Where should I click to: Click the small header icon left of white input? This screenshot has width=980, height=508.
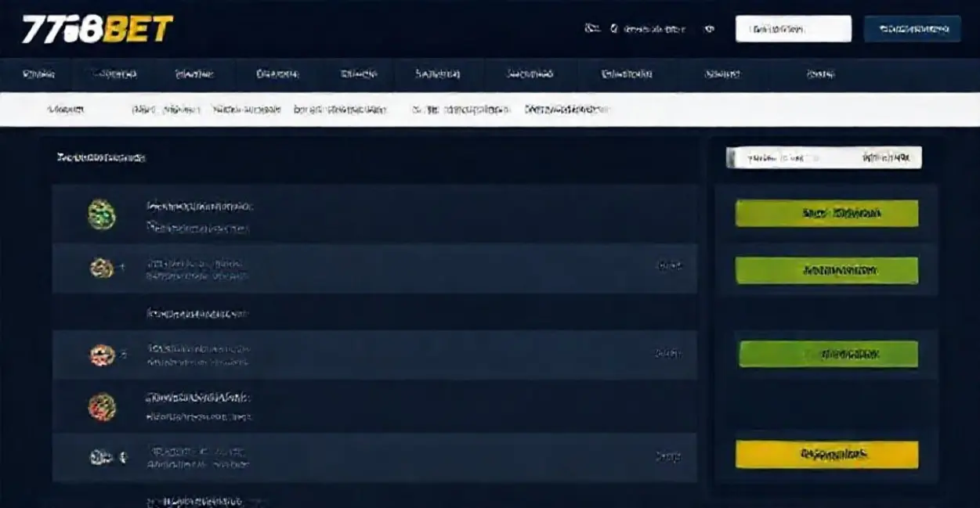click(x=710, y=29)
